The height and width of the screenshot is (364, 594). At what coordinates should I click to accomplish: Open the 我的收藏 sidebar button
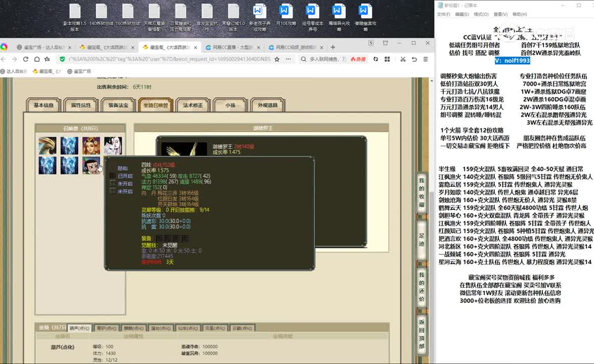[x=421, y=193]
